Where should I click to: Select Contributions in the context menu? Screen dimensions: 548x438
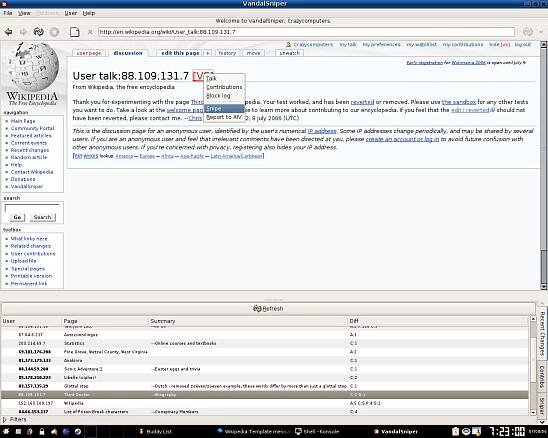[224, 87]
